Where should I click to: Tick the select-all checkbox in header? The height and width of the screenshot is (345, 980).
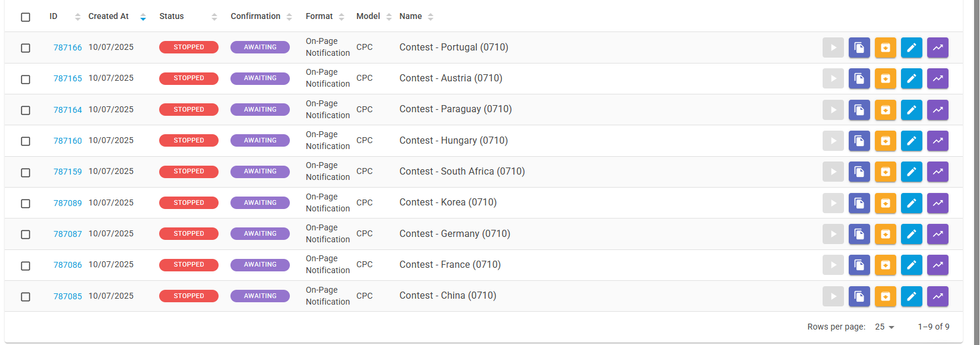pyautogui.click(x=26, y=17)
